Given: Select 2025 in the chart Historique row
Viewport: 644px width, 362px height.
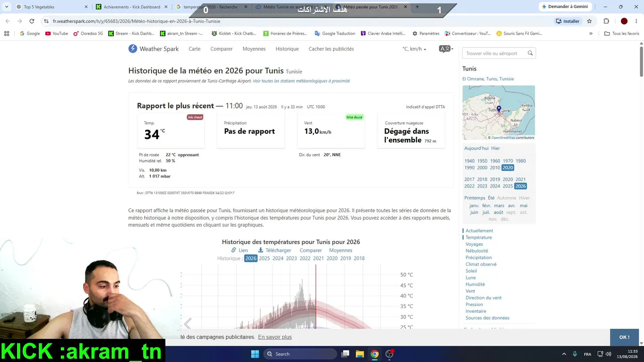Looking at the screenshot, I should click(x=264, y=258).
